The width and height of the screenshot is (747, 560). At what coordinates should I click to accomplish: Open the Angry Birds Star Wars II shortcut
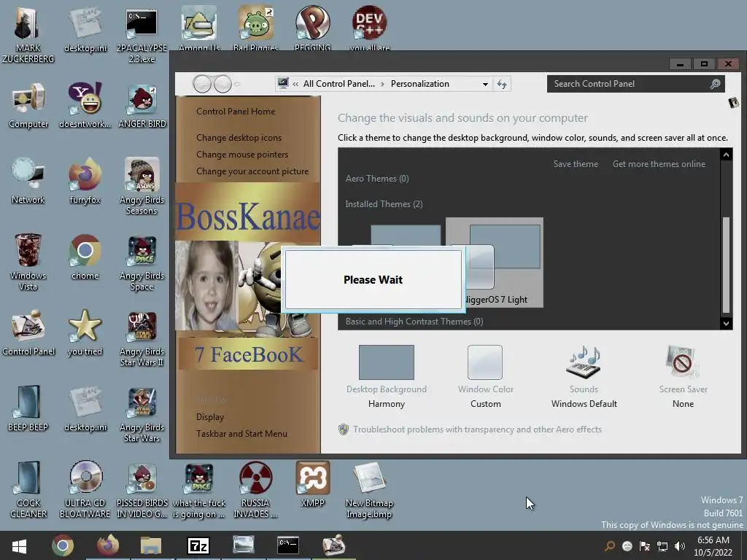point(142,338)
